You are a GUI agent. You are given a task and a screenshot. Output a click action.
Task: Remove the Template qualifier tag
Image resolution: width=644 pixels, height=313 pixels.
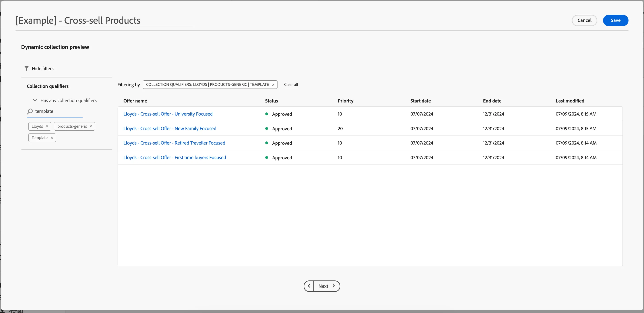click(52, 138)
